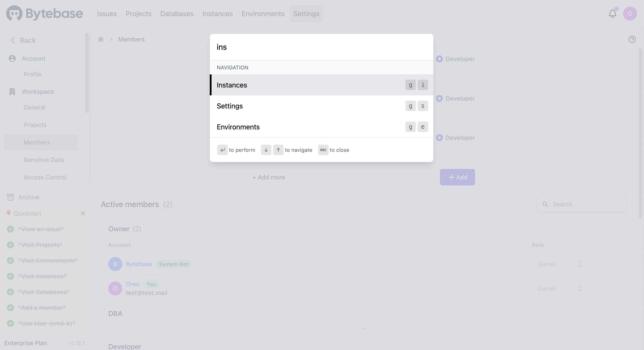Select the first Developer radio button
Viewport: 644px width, 350px height.
[x=439, y=59]
